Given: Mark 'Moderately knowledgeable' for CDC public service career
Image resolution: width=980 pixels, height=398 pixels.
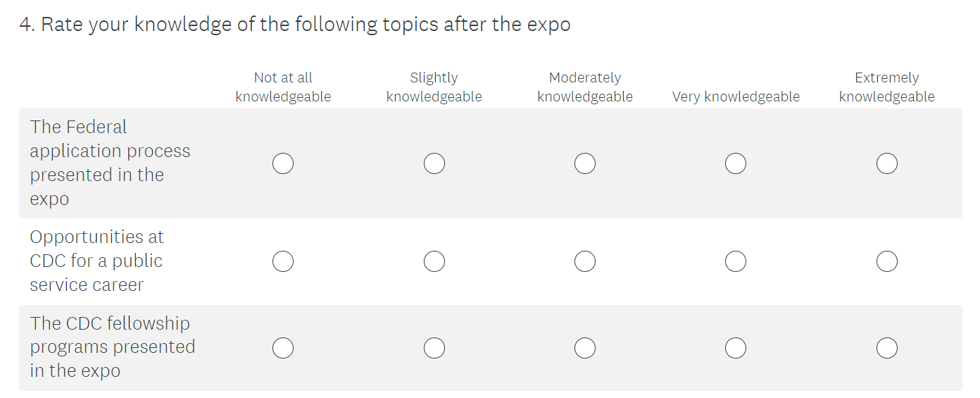Looking at the screenshot, I should click(585, 261).
